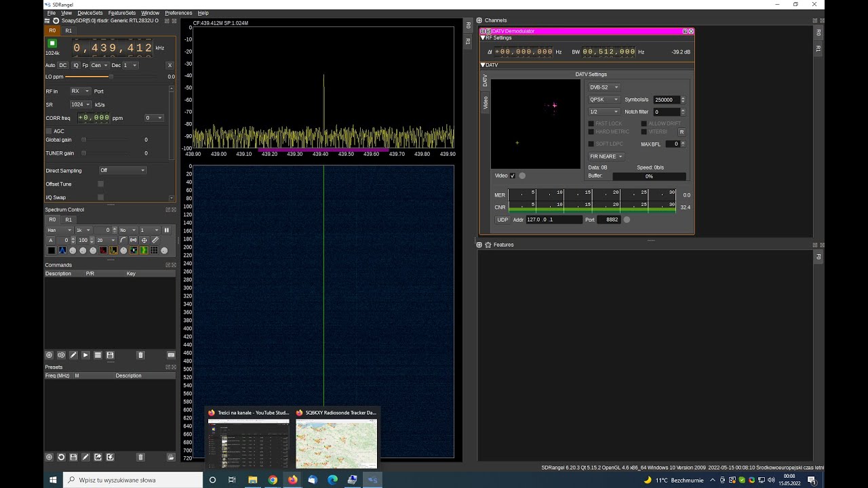Toggle the UDP output button
Viewport: 868px width, 488px height.
click(x=502, y=220)
